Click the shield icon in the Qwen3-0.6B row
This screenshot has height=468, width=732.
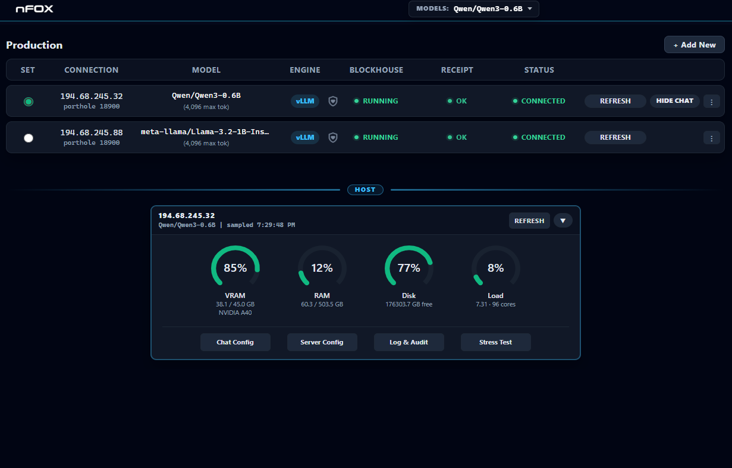tap(333, 101)
